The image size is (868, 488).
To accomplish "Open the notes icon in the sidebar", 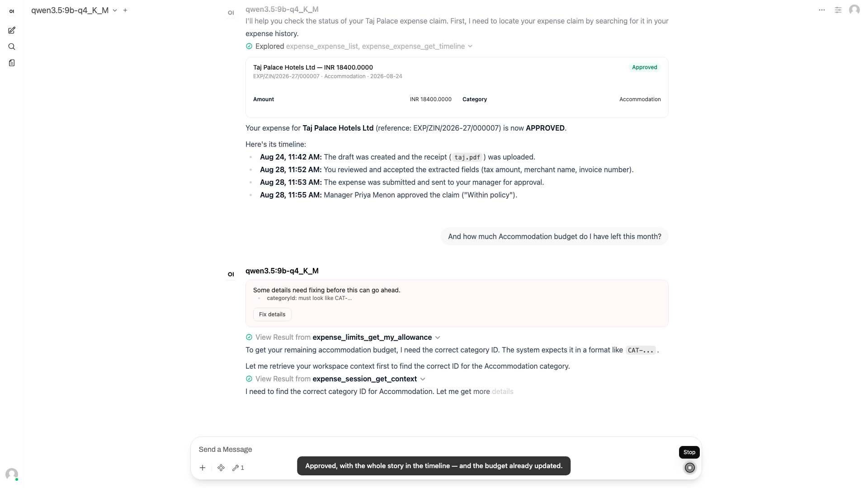I will click(12, 63).
